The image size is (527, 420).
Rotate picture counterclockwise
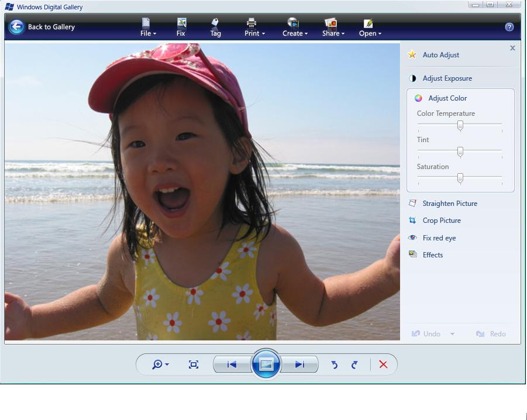335,364
